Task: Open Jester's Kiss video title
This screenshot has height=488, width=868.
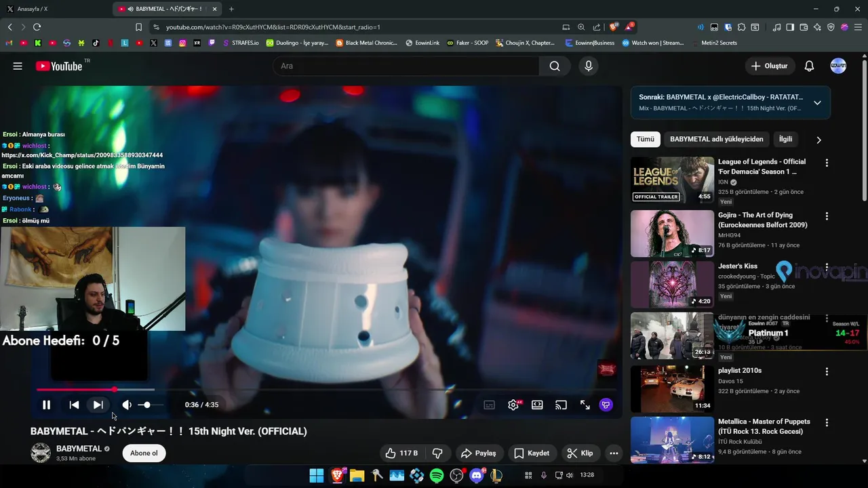Action: tap(738, 266)
